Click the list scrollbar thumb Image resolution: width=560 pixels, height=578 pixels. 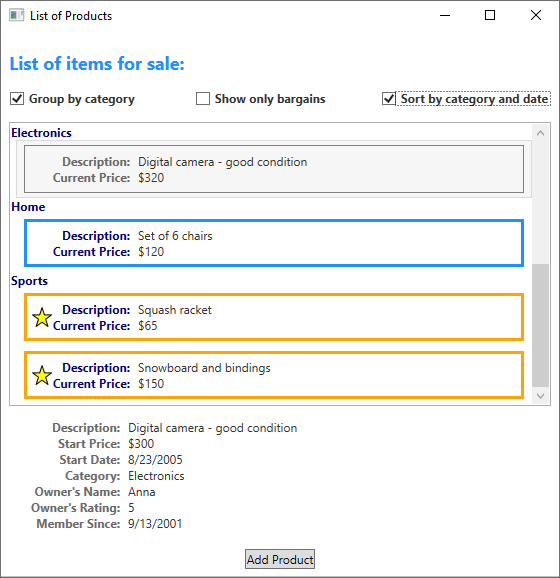coord(540,325)
